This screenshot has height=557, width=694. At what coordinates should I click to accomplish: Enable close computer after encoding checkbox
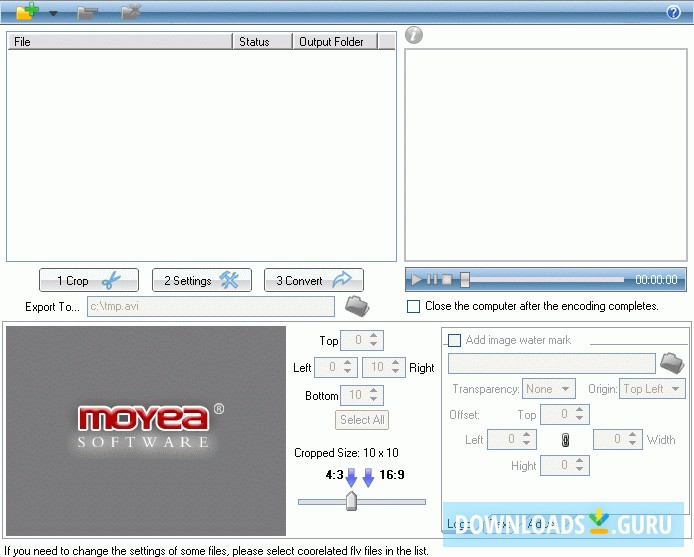(x=413, y=306)
